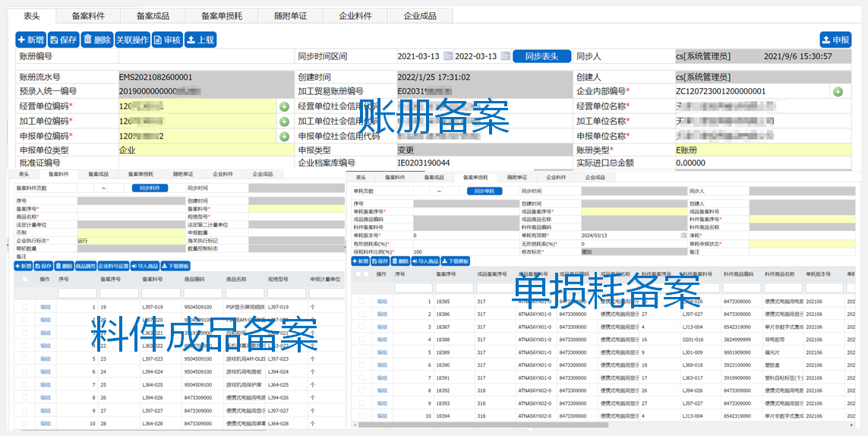Click 下载模板 in the 备案单损耗 panel toolbar

(456, 261)
